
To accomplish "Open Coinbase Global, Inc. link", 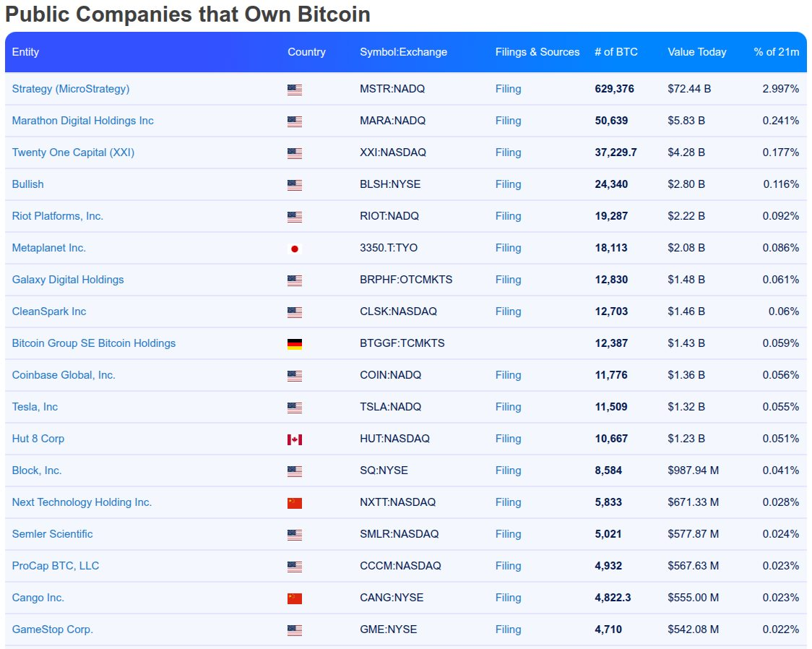I will click(64, 375).
